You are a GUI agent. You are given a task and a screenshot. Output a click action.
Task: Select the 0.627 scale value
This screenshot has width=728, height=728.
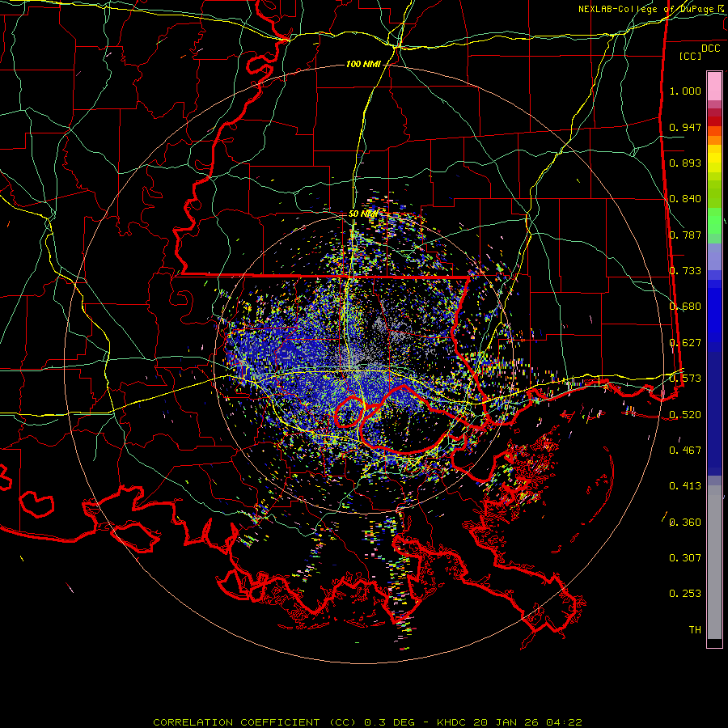pyautogui.click(x=685, y=343)
